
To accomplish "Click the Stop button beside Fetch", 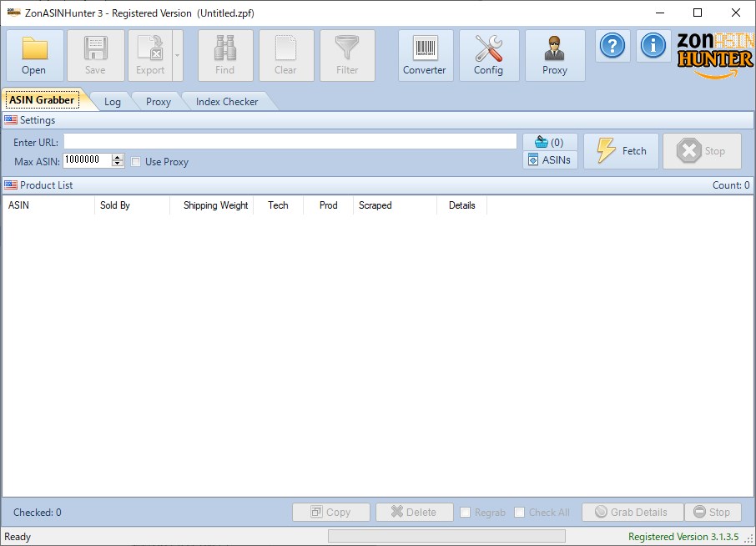I will [x=702, y=151].
